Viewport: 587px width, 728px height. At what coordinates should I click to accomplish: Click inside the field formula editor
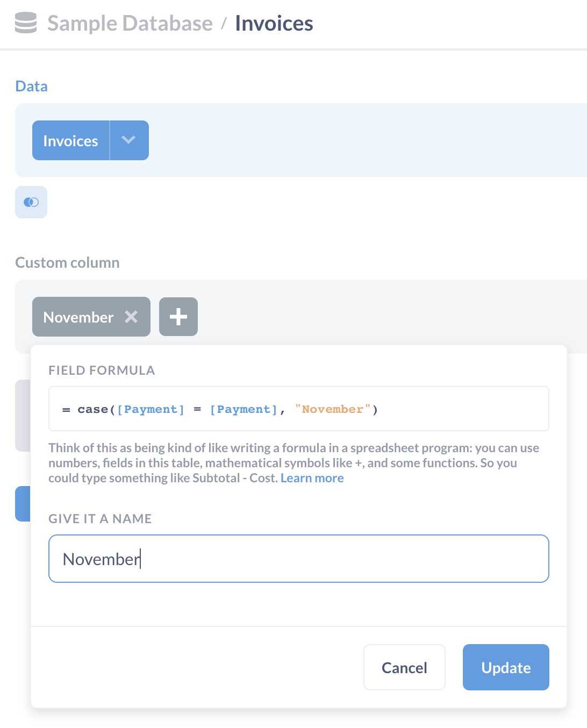(299, 409)
